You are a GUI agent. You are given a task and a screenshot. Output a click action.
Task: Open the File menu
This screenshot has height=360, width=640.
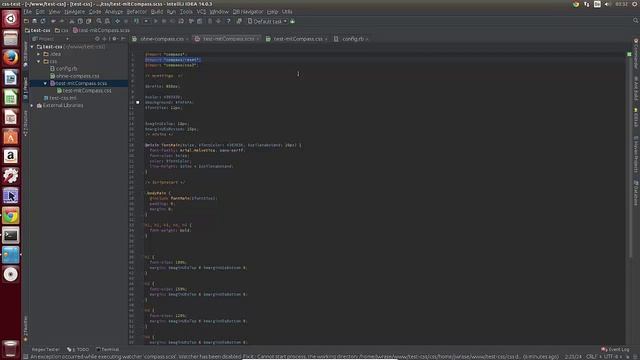27,12
